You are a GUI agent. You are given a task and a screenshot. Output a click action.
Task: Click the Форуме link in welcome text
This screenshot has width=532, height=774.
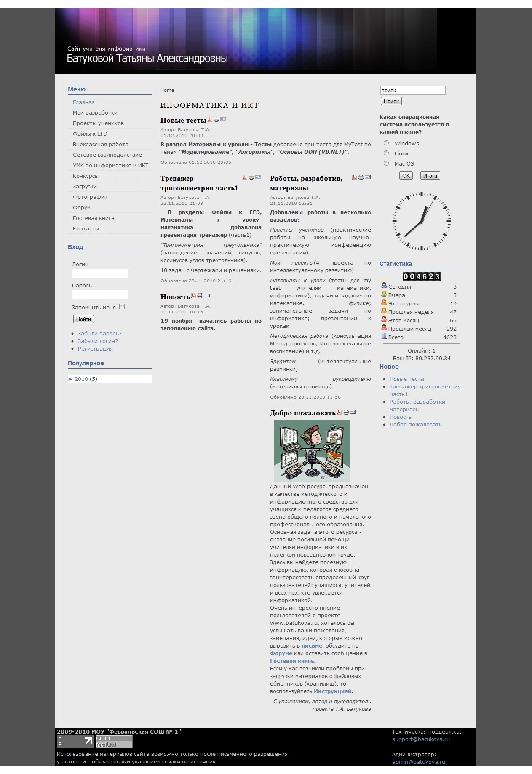click(281, 653)
